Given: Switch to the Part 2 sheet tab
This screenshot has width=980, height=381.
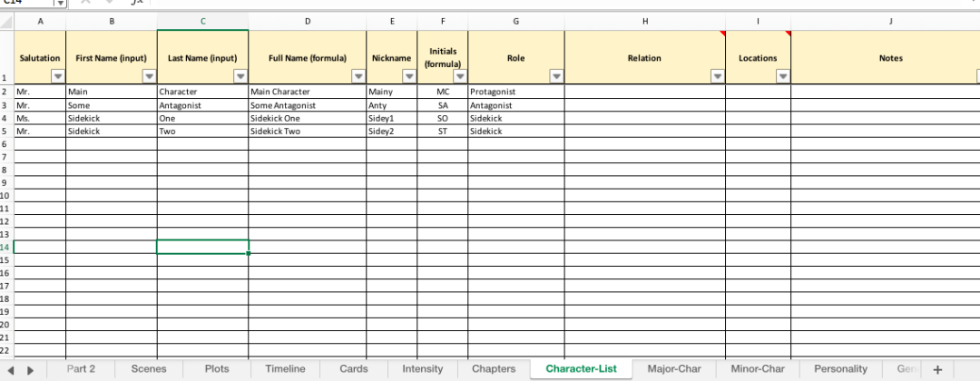Looking at the screenshot, I should pyautogui.click(x=82, y=368).
